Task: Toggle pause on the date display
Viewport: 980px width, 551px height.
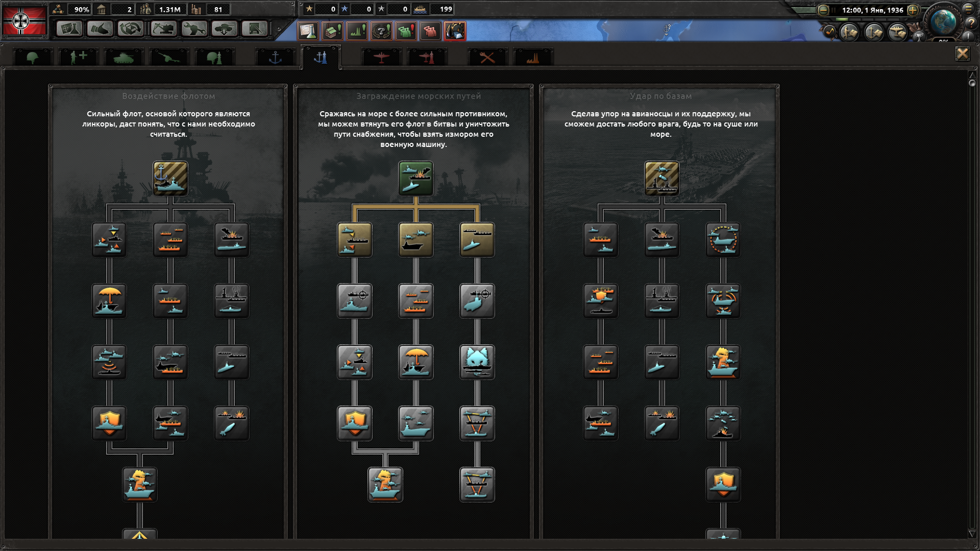Action: [x=872, y=10]
